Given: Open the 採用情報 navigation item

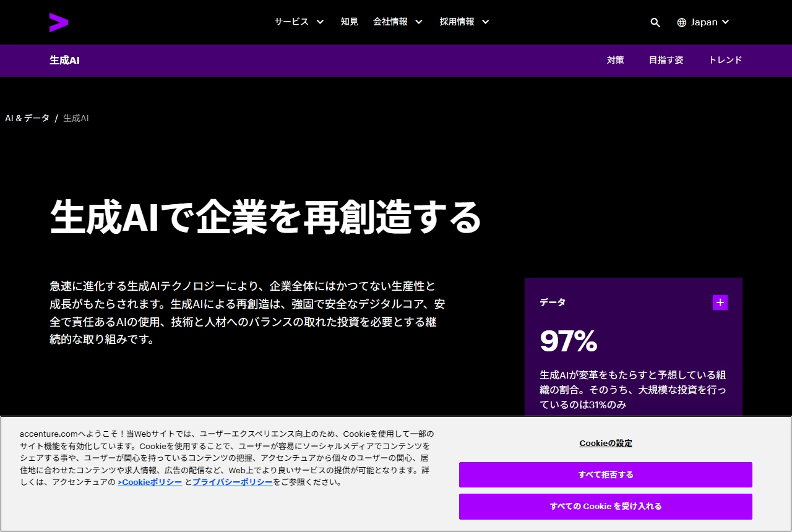Looking at the screenshot, I should (457, 22).
